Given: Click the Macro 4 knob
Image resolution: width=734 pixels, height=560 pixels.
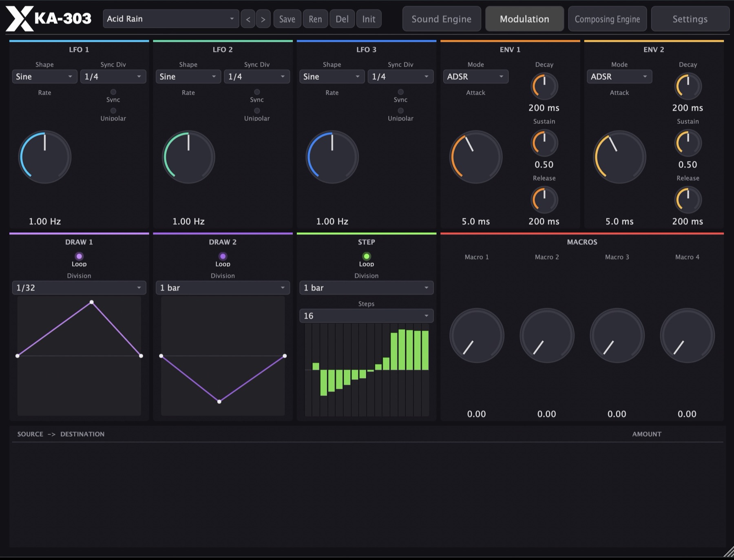Looking at the screenshot, I should click(x=687, y=336).
